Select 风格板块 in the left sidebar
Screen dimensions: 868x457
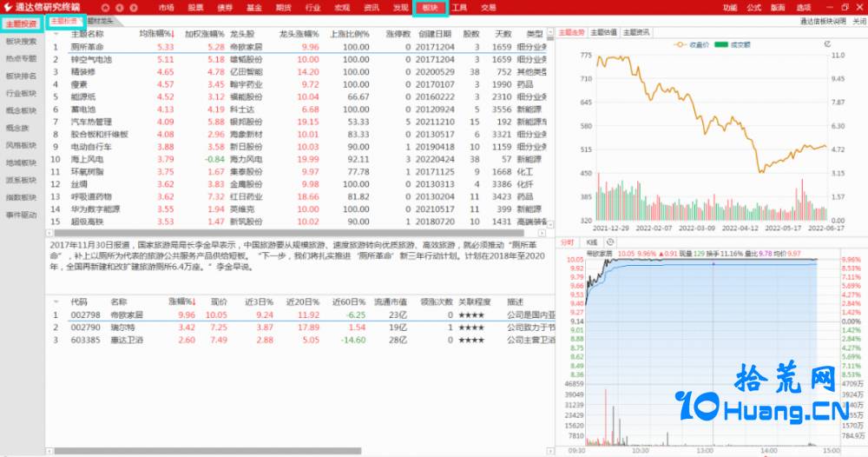click(x=21, y=145)
